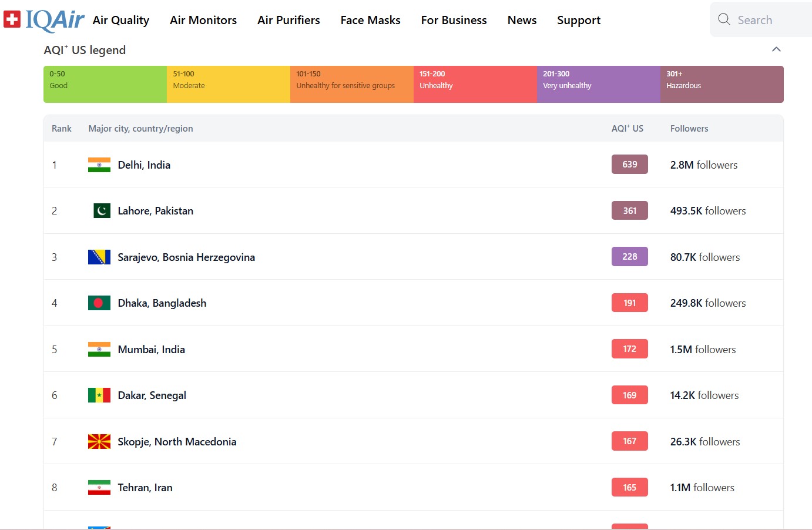The image size is (812, 530).
Task: Open the Delhi, India city link
Action: click(144, 165)
